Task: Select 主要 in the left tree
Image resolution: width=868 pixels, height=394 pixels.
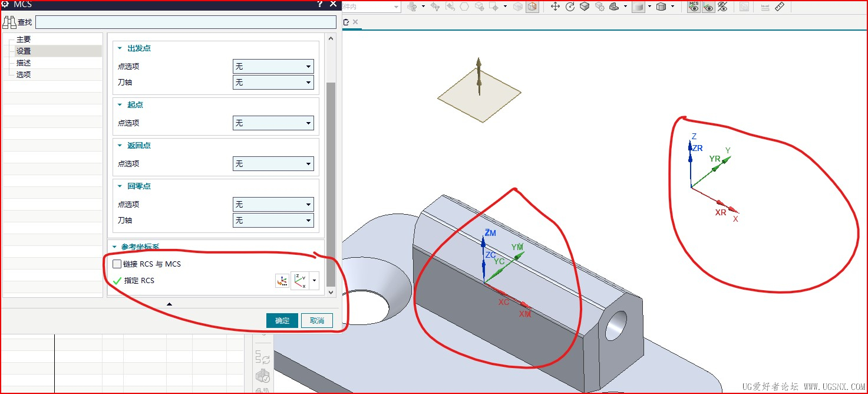Action: coord(24,39)
